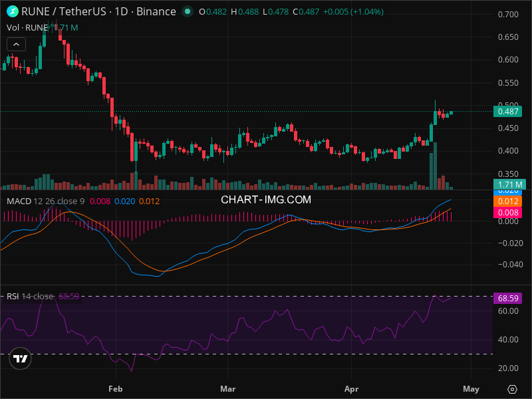Click the 0.550 price axis label
Image resolution: width=532 pixels, height=399 pixels.
click(x=508, y=82)
